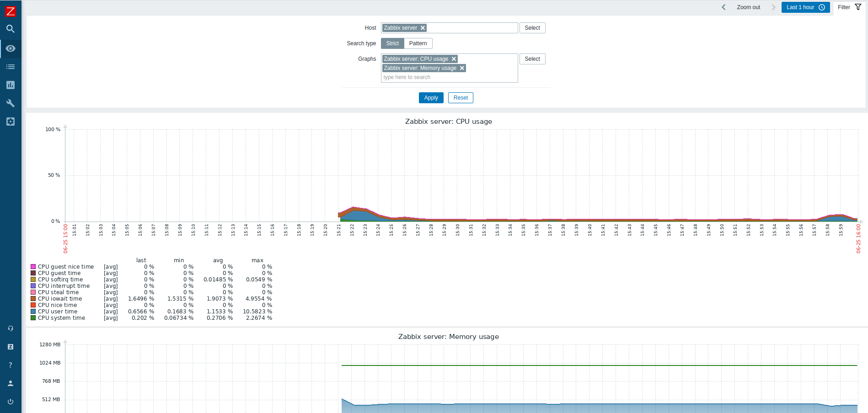The image size is (868, 413).
Task: Click Zoom out link
Action: (x=748, y=7)
